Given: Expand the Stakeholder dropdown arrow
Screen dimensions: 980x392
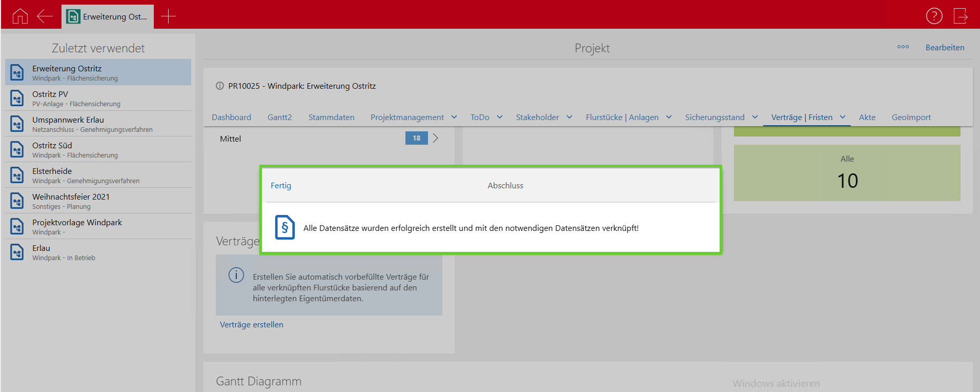Looking at the screenshot, I should (569, 117).
